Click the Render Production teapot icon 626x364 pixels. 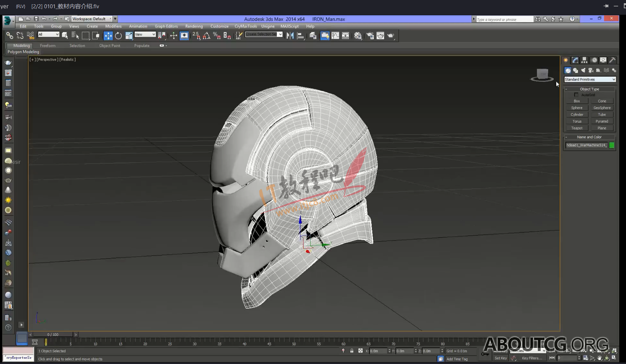391,36
